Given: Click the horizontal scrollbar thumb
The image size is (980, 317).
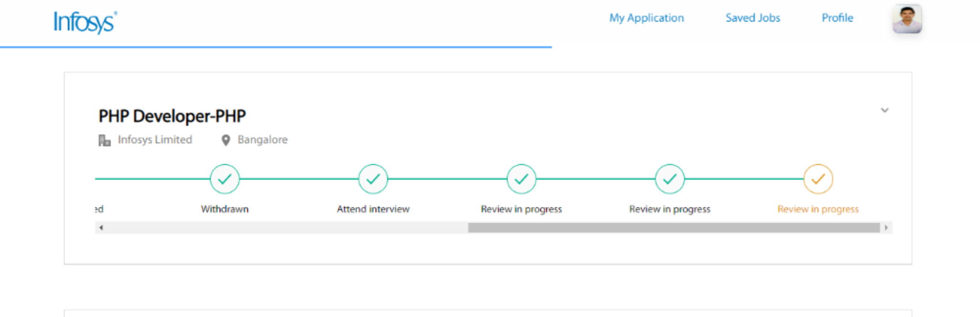Looking at the screenshot, I should [x=674, y=228].
